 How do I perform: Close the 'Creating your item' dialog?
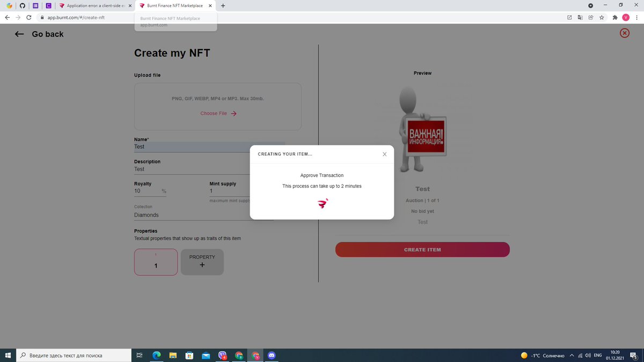pyautogui.click(x=384, y=154)
